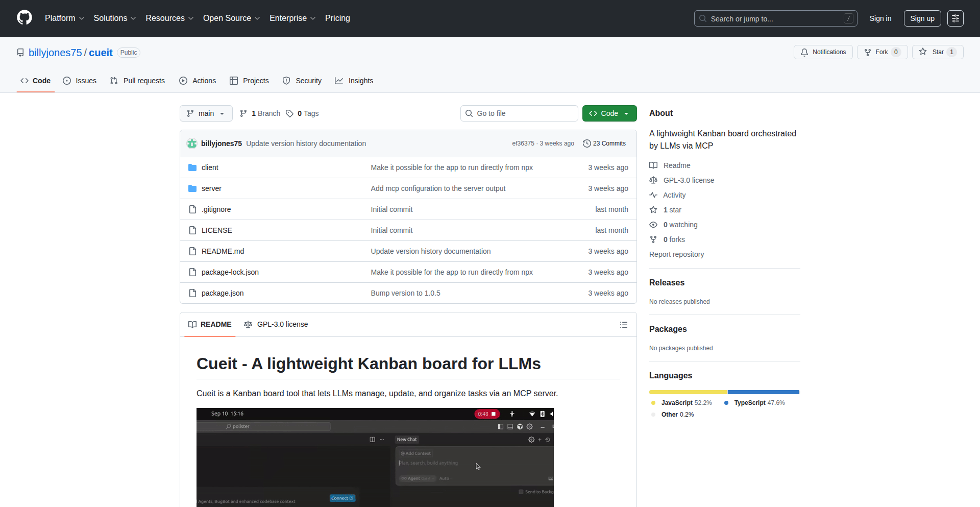Click the server folder icon
Screen dimensions: 980x507
click(192, 188)
